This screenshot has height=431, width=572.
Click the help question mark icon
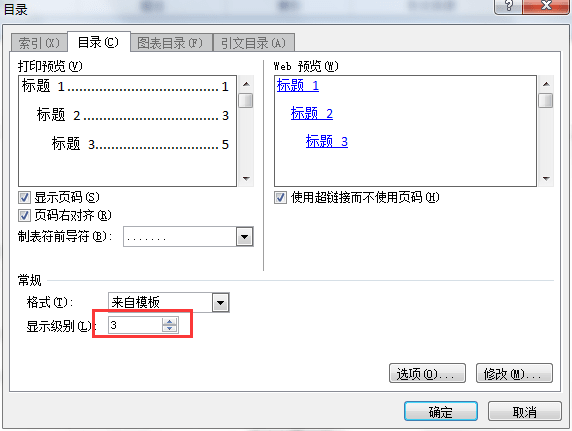pyautogui.click(x=508, y=6)
